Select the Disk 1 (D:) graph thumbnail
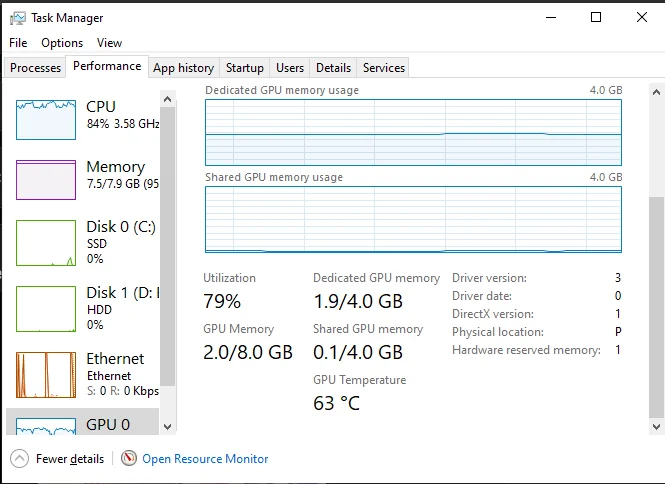The width and height of the screenshot is (665, 484). [46, 309]
